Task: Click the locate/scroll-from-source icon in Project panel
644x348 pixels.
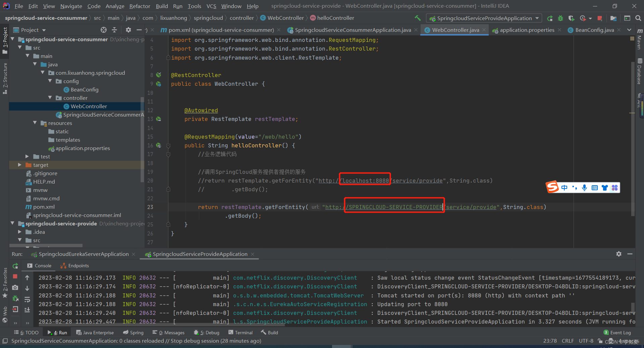Action: point(104,30)
